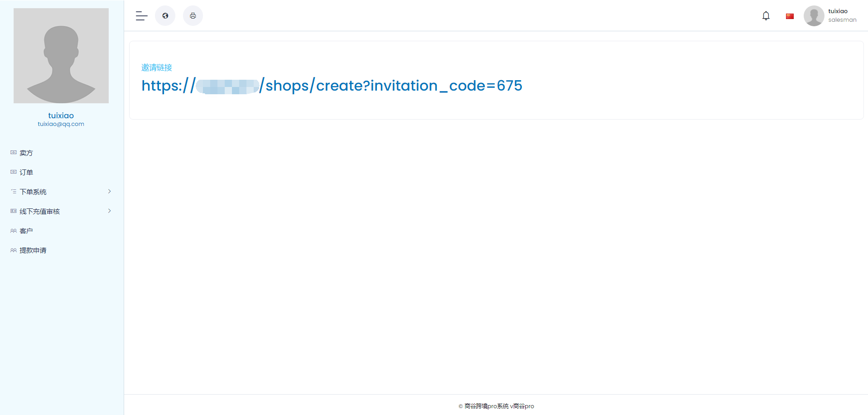Click the icon beside 客户 in sidebar
The image size is (868, 415).
(14, 231)
